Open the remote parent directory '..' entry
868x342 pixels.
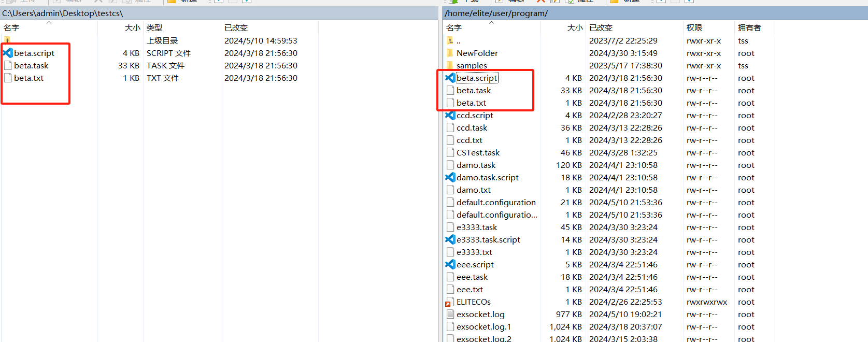(x=458, y=41)
